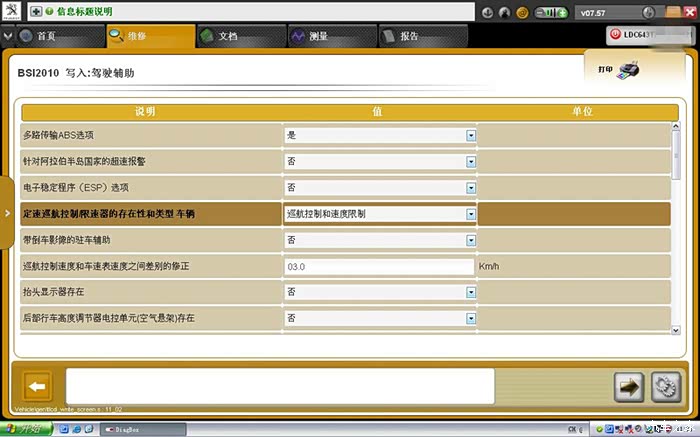Expand the 电子稳定程序（ESP）选项 dropdown

(470, 188)
